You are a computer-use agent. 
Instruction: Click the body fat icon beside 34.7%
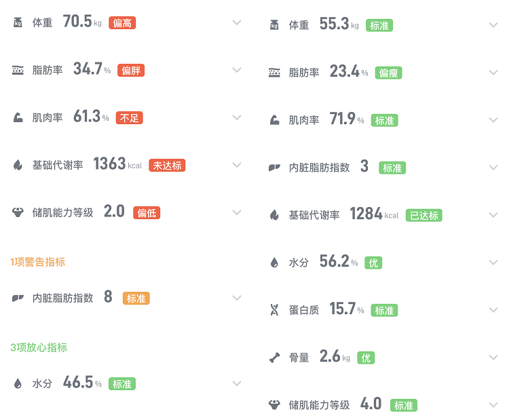pyautogui.click(x=18, y=70)
